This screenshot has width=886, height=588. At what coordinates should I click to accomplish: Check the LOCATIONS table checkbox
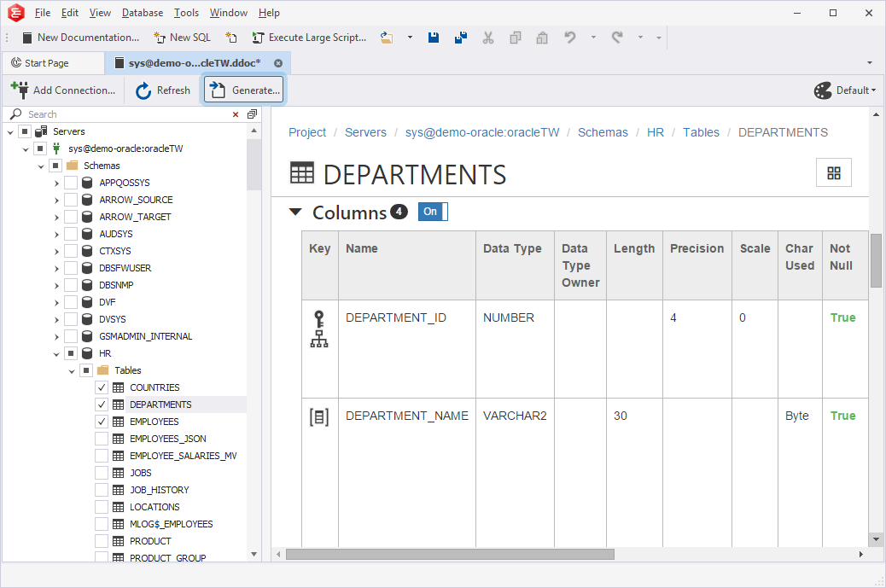click(102, 507)
